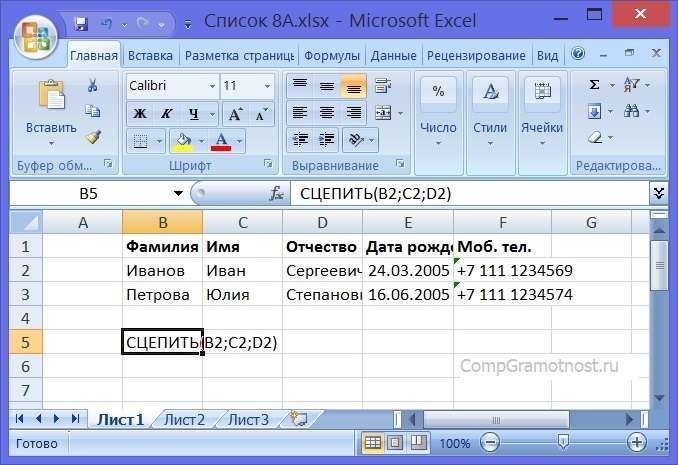Decrease font size with small A
Screen dimensions: 678x465
[x=262, y=114]
